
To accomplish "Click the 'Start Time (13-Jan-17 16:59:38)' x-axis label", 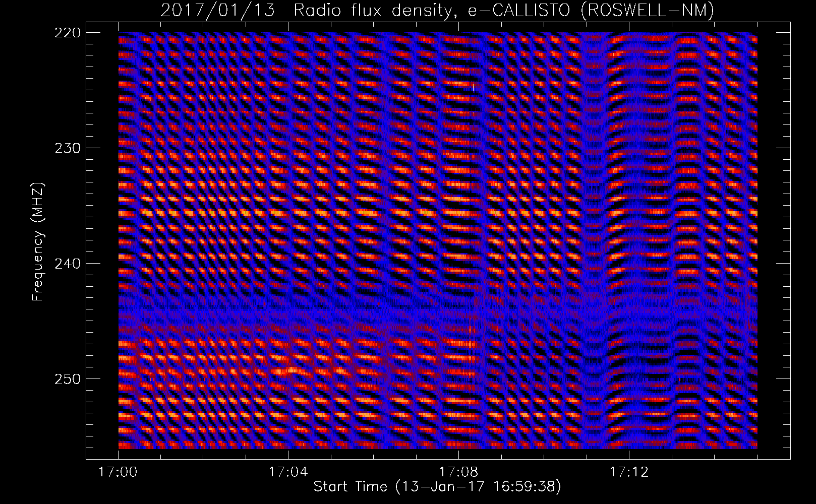I will (x=437, y=487).
